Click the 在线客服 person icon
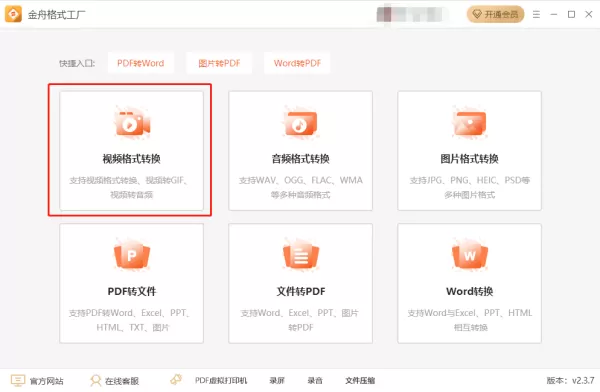Image resolution: width=600 pixels, height=392 pixels. pyautogui.click(x=95, y=380)
